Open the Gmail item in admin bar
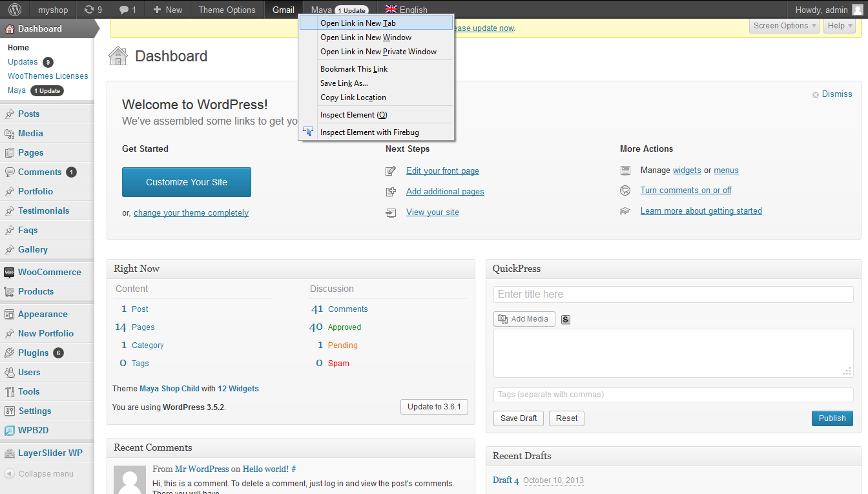 (x=284, y=10)
